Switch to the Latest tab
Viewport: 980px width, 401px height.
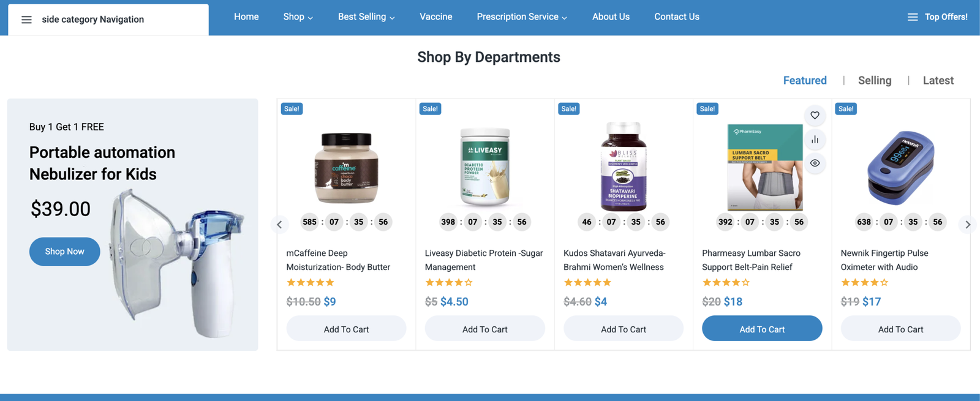pyautogui.click(x=938, y=80)
